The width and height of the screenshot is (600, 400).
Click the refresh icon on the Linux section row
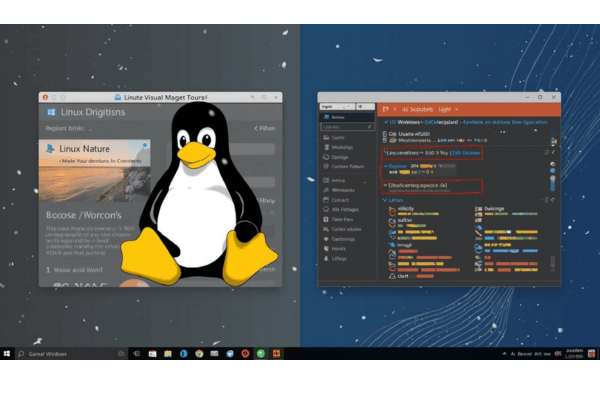pyautogui.click(x=553, y=200)
